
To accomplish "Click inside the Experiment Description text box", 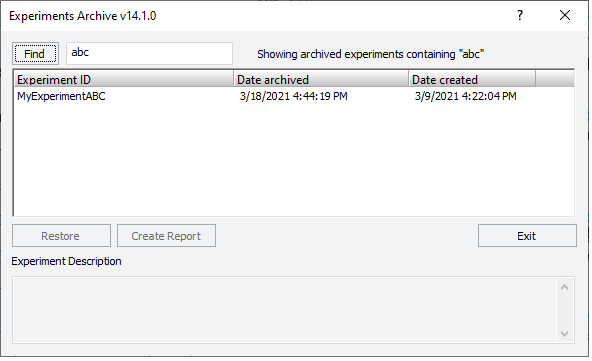I will [284, 310].
